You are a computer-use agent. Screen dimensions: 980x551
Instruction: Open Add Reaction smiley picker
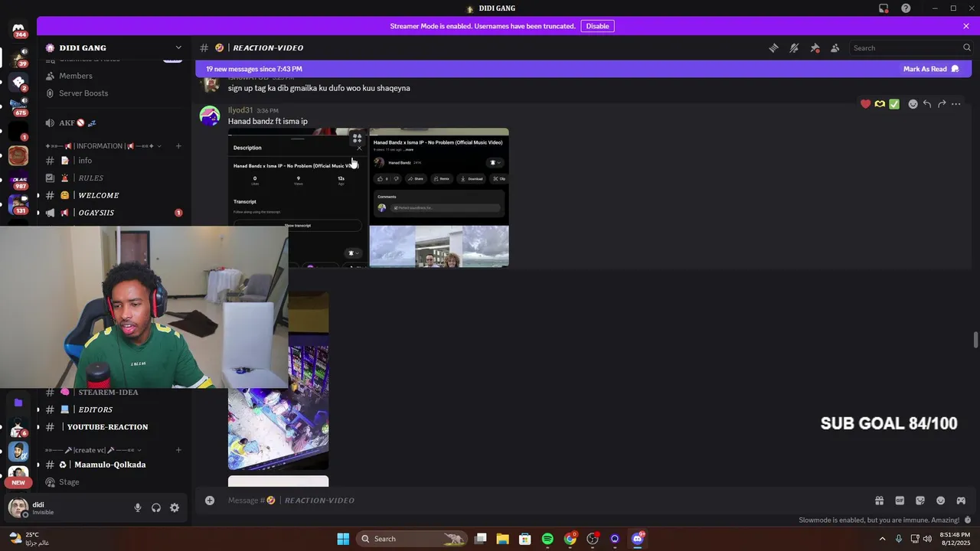pos(913,104)
